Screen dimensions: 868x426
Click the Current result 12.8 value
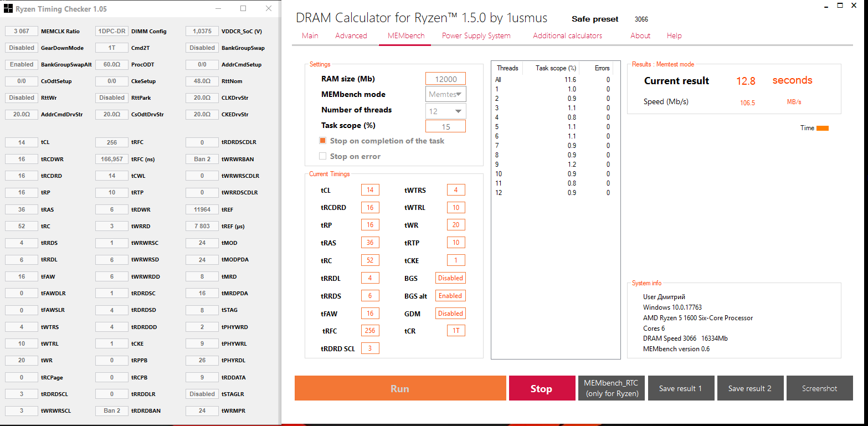[746, 81]
